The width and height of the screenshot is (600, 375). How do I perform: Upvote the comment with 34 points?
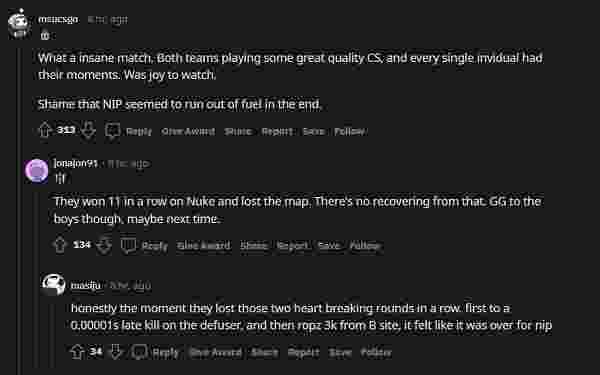(x=77, y=352)
